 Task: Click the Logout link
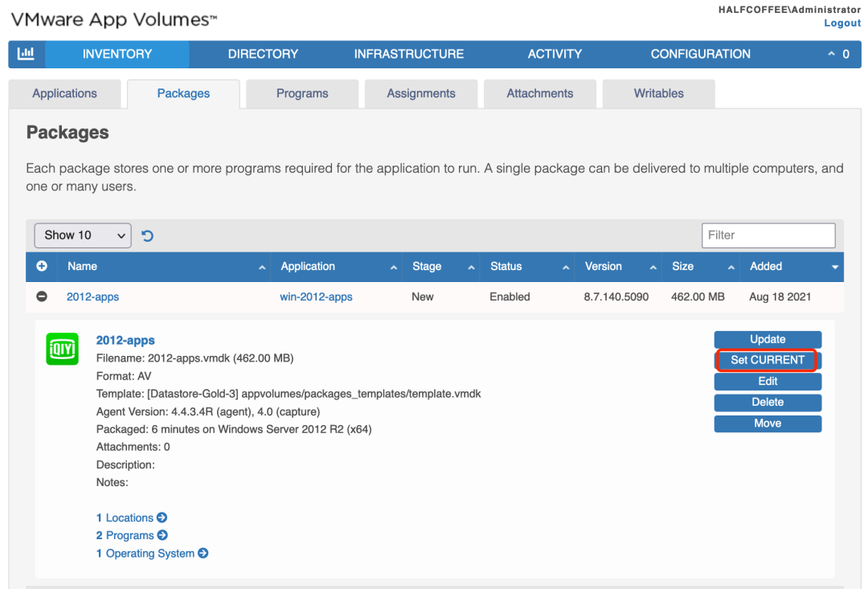pos(842,23)
